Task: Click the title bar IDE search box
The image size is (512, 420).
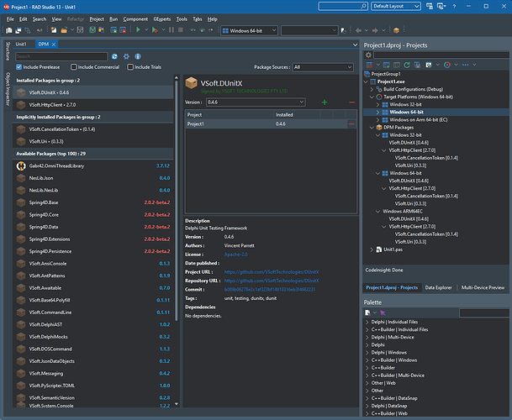Action: 343,6
